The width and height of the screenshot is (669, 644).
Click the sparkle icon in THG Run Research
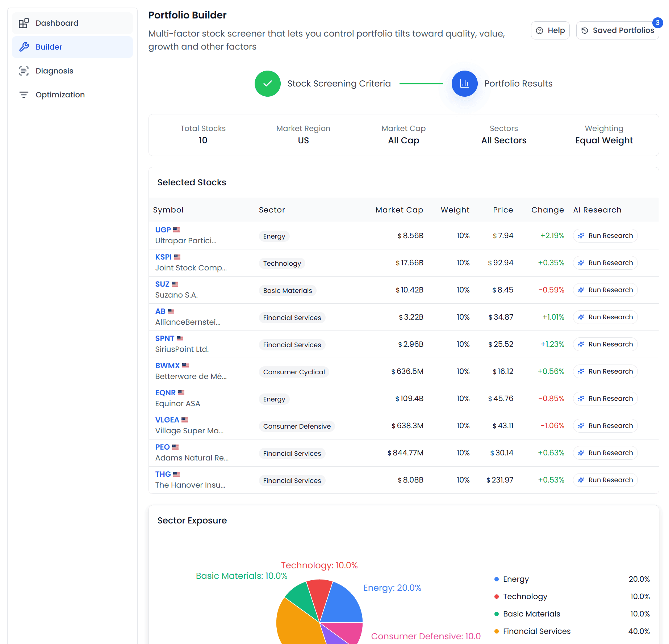coord(581,480)
